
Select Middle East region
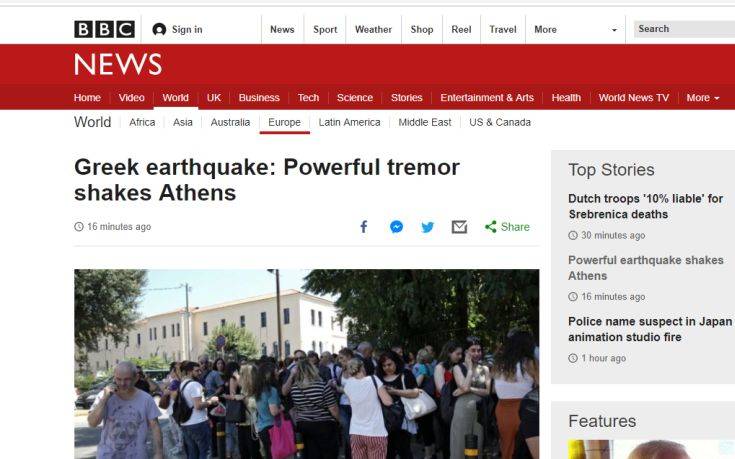coord(425,122)
